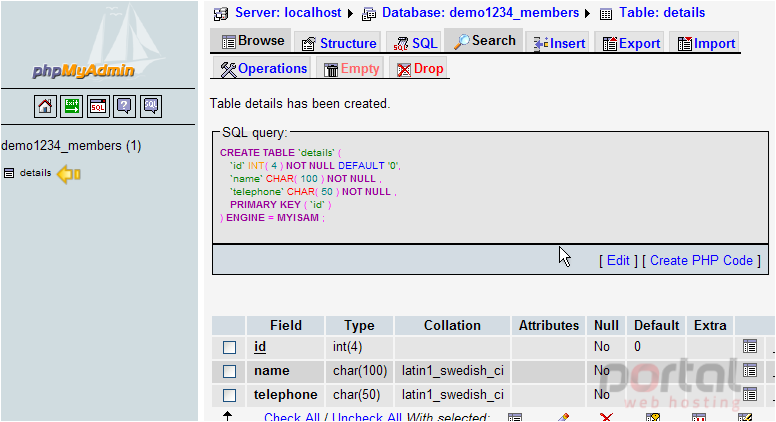This screenshot has height=422, width=776.
Task: Go to the Import tab
Action: pyautogui.click(x=706, y=44)
